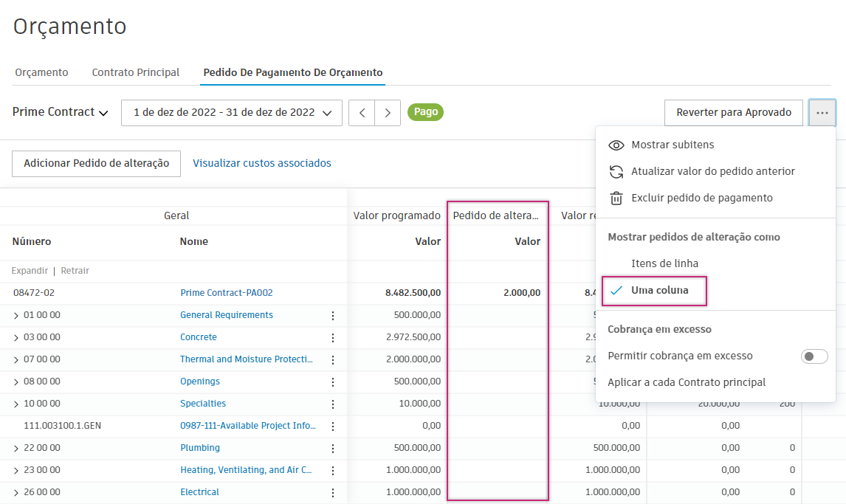Choose Itens de linha display option
This screenshot has width=846, height=504.
coord(664,263)
